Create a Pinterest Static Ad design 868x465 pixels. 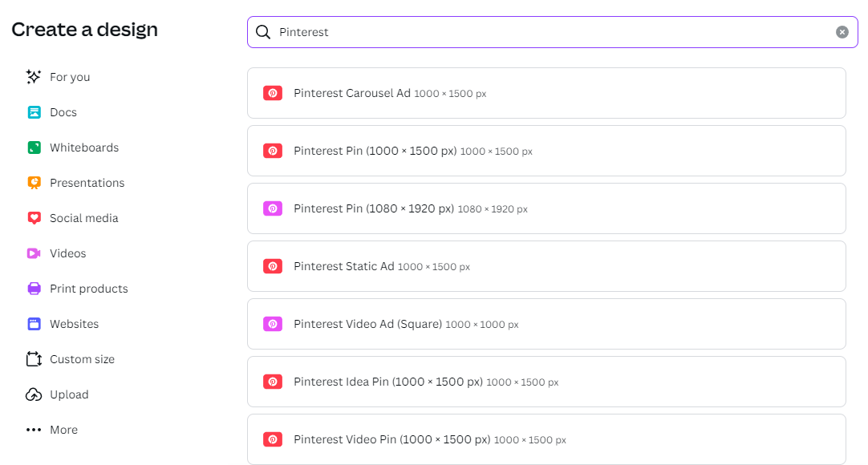click(546, 266)
